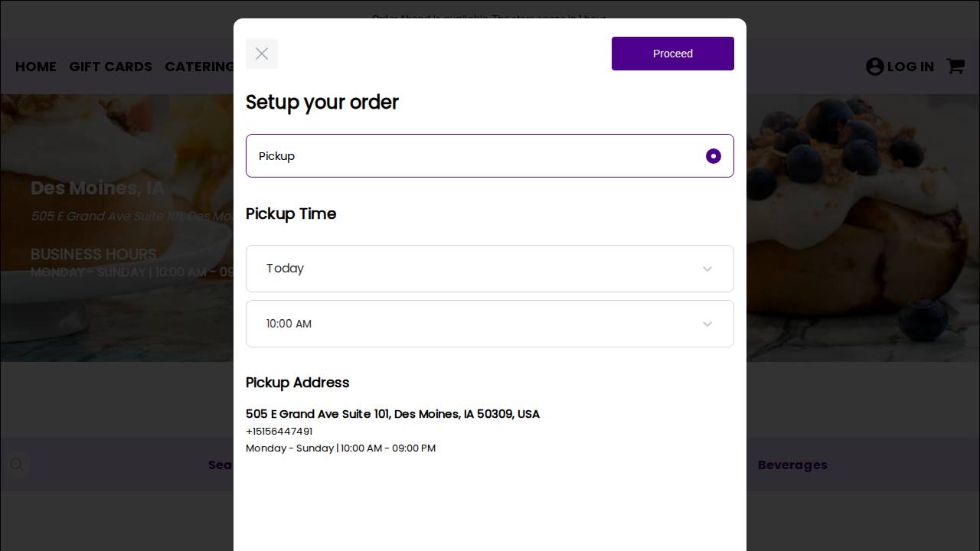The height and width of the screenshot is (551, 980).
Task: Click the LOG IN link
Action: click(x=910, y=67)
